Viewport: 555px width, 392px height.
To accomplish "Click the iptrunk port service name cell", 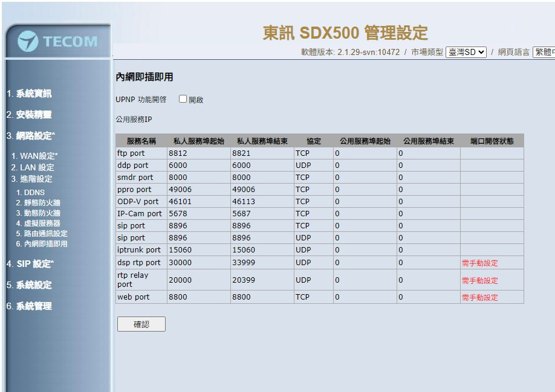I will point(141,250).
